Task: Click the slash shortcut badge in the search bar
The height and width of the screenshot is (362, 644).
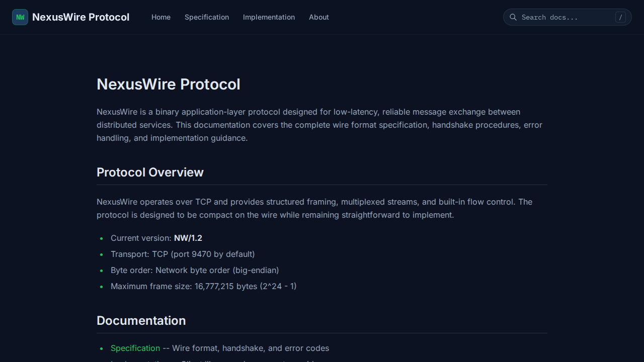Action: (x=620, y=17)
